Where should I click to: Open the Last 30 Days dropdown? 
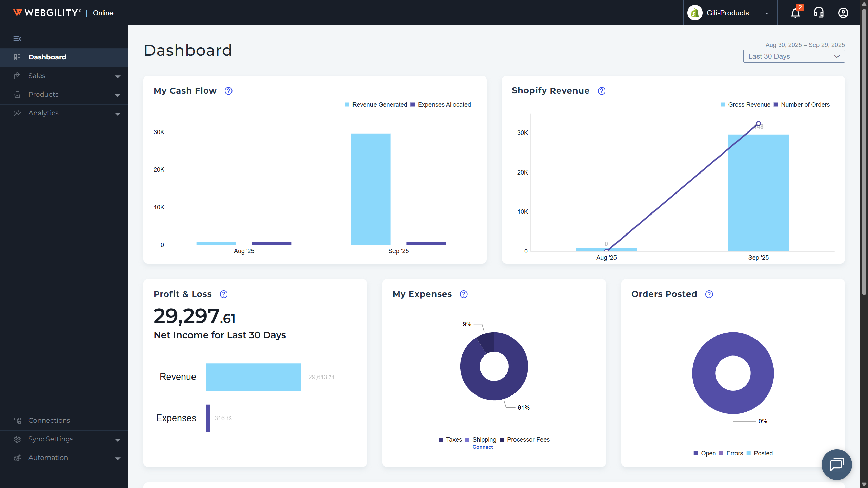tap(794, 56)
